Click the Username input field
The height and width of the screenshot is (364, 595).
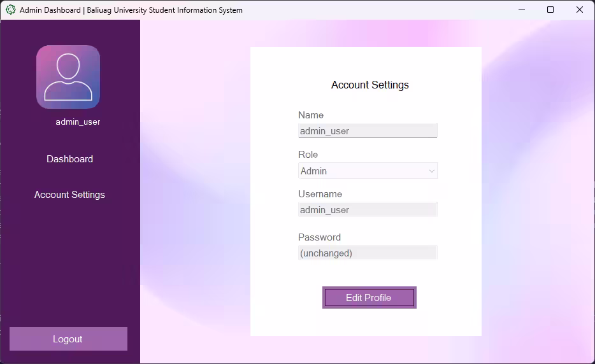pos(368,209)
